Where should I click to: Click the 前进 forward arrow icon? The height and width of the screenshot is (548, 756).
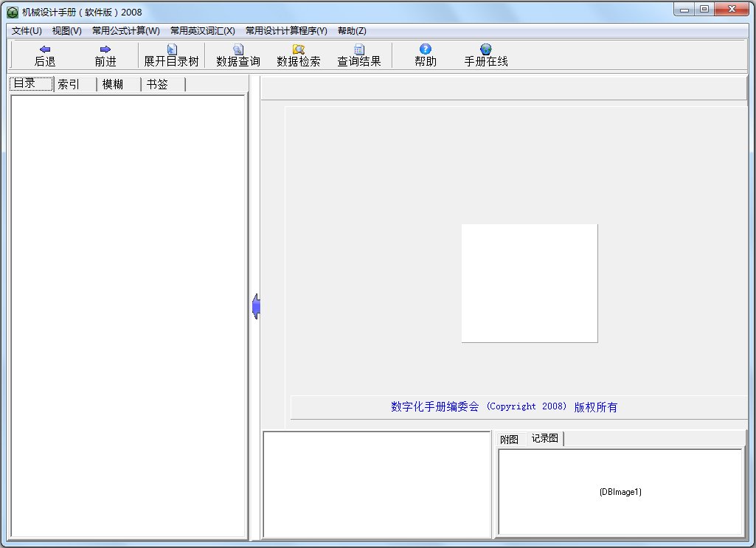(x=105, y=49)
